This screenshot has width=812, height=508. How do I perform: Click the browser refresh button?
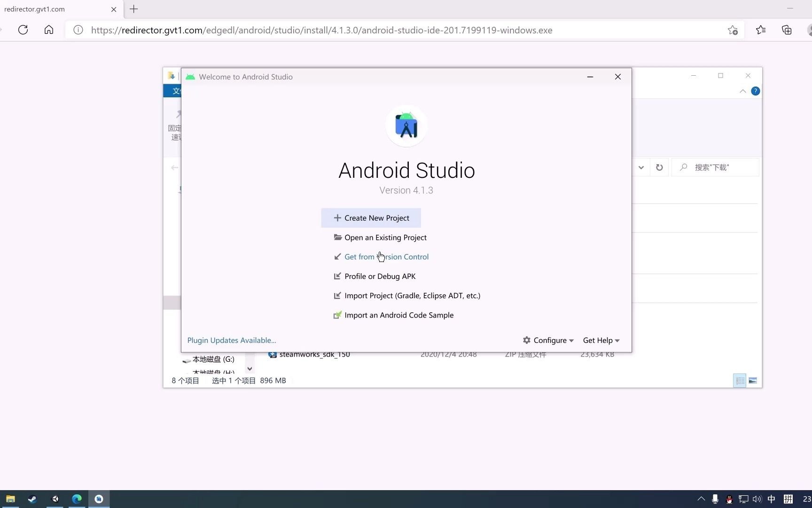tap(23, 30)
